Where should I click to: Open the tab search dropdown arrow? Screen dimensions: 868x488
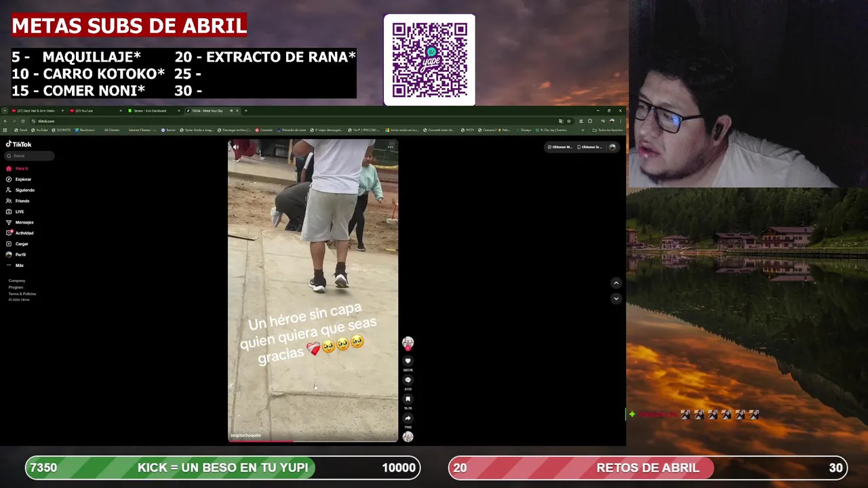pos(5,110)
